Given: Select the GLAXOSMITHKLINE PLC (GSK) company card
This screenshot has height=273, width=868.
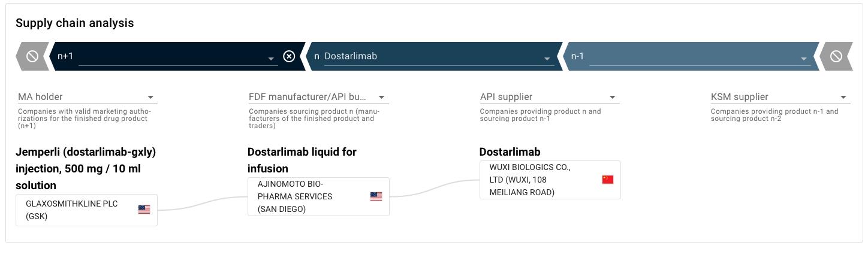Looking at the screenshot, I should (78, 210).
